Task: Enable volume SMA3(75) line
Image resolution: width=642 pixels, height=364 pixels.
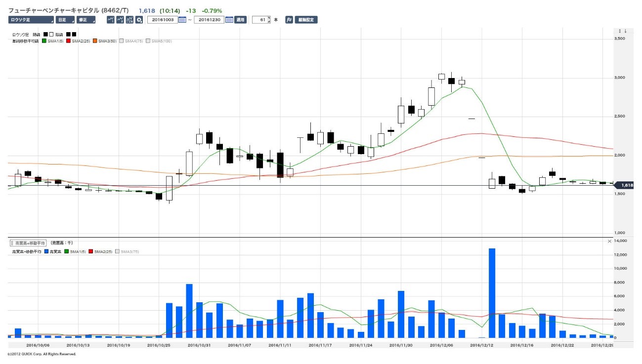Action: point(118,252)
